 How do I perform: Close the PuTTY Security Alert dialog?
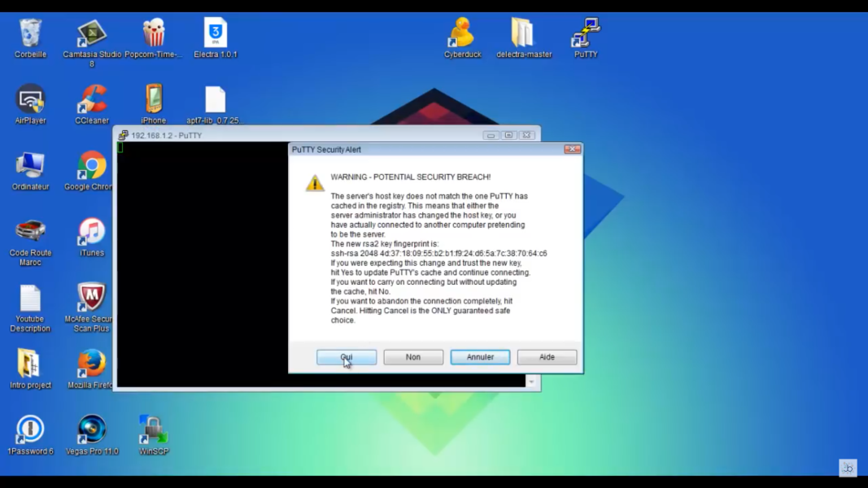573,150
